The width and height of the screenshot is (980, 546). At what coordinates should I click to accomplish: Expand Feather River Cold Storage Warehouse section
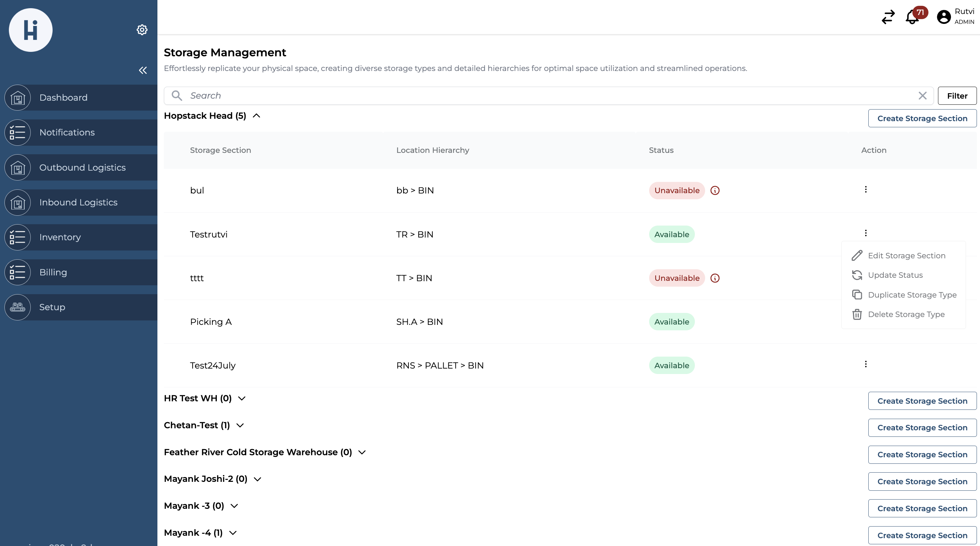click(x=362, y=452)
